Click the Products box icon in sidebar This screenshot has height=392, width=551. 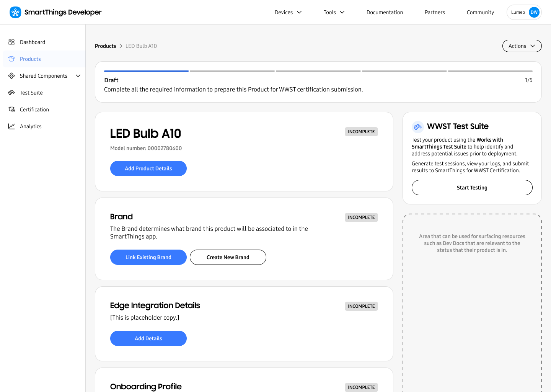[x=11, y=59]
